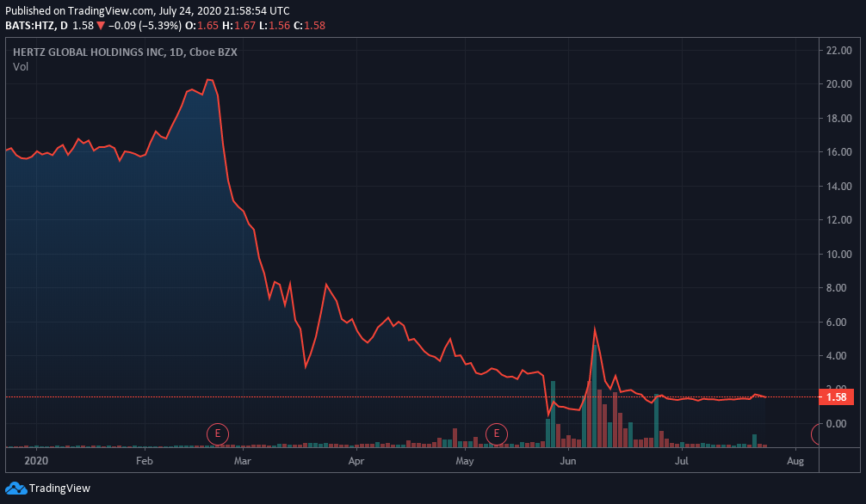This screenshot has height=504, width=866.
Task: Click the Vol indicator label
Action: pos(21,67)
